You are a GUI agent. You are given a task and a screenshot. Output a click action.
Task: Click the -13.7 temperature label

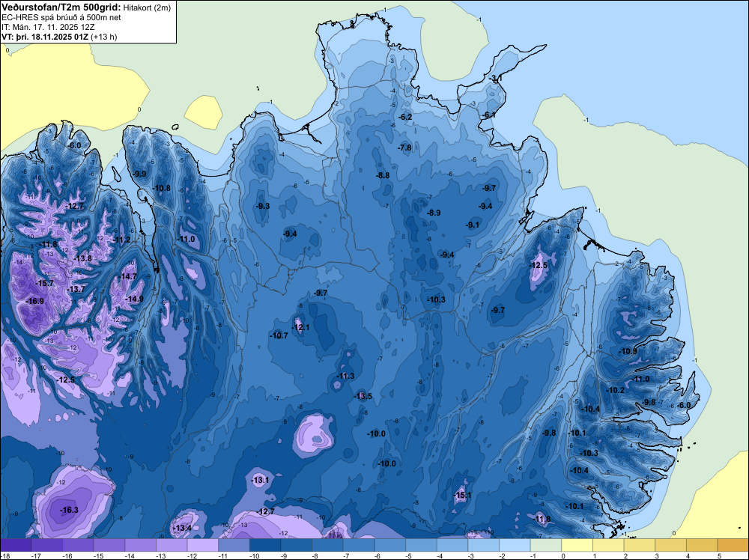coord(76,289)
